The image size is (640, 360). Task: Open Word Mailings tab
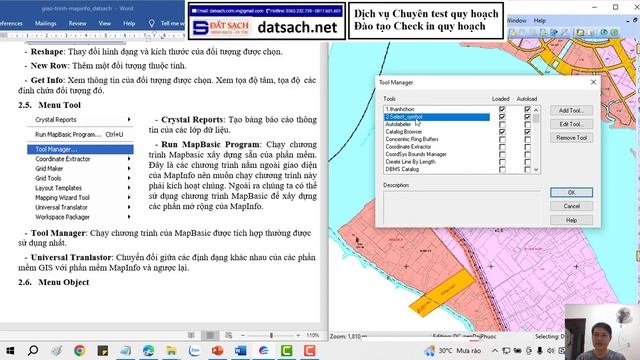click(x=45, y=23)
